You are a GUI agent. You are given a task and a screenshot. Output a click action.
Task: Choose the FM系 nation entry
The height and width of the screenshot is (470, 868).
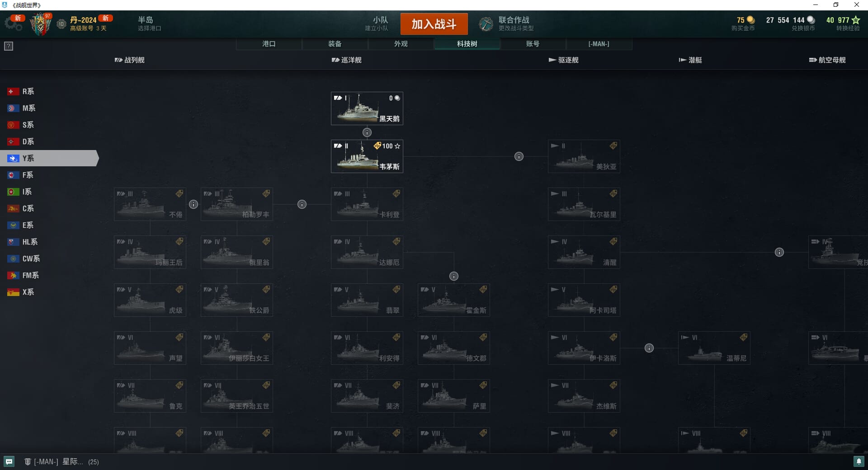click(x=23, y=275)
